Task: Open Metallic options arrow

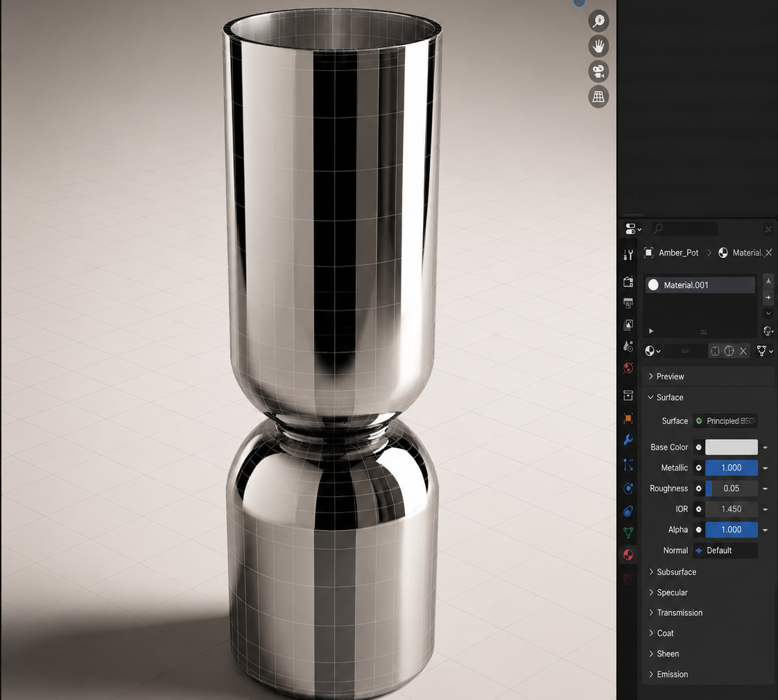Action: pyautogui.click(x=766, y=468)
